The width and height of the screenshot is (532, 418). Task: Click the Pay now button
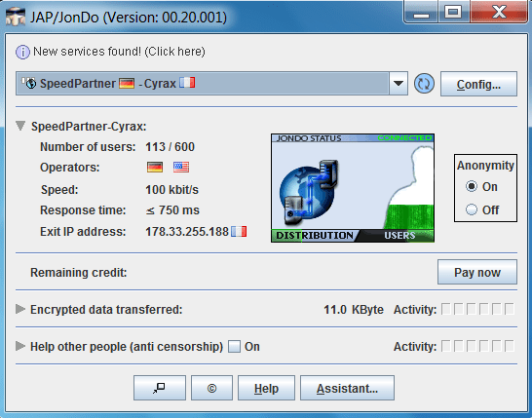pos(477,272)
